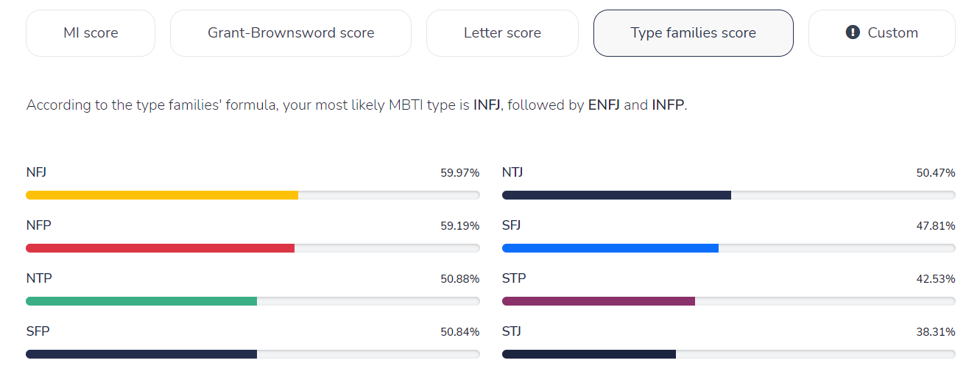Screen dimensions: 980x377
Task: Click the green NTP progress bar
Action: pyautogui.click(x=141, y=301)
